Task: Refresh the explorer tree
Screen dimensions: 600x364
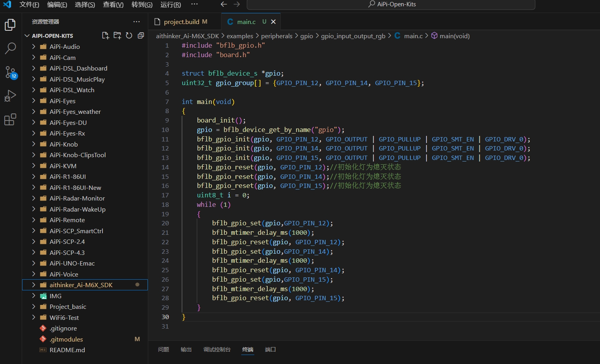Action: pos(129,35)
